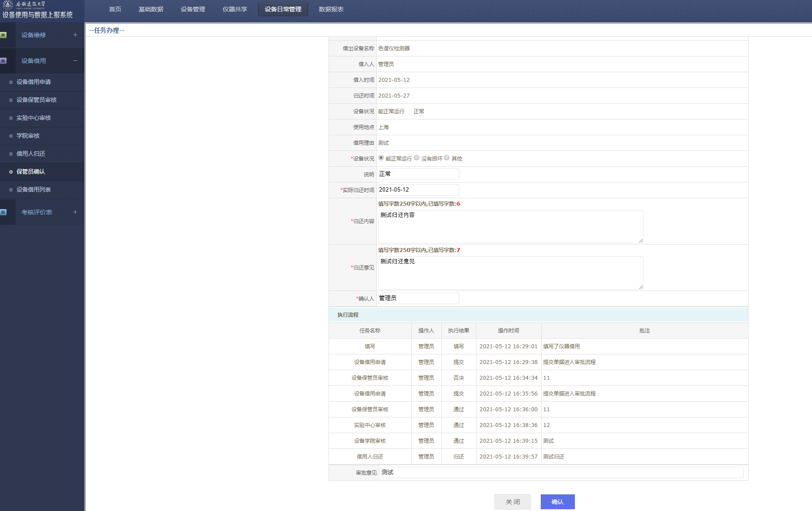Click the 实际归还时间 date field
The height and width of the screenshot is (511, 812).
click(x=418, y=190)
